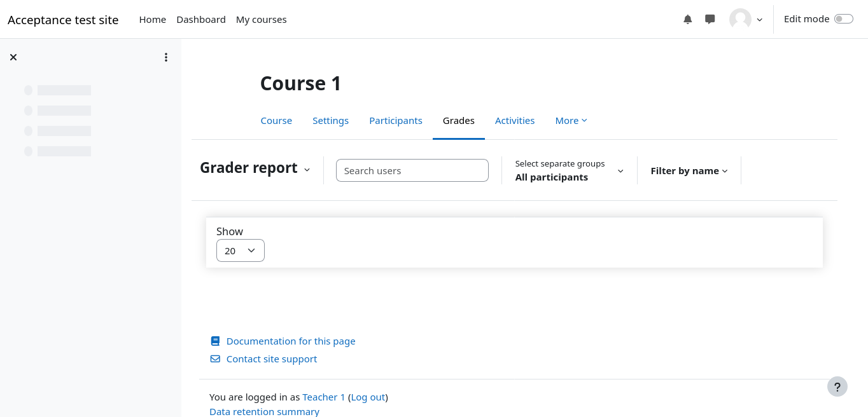The height and width of the screenshot is (417, 868).
Task: Open the Show 20 per-page dropdown
Action: pos(240,250)
